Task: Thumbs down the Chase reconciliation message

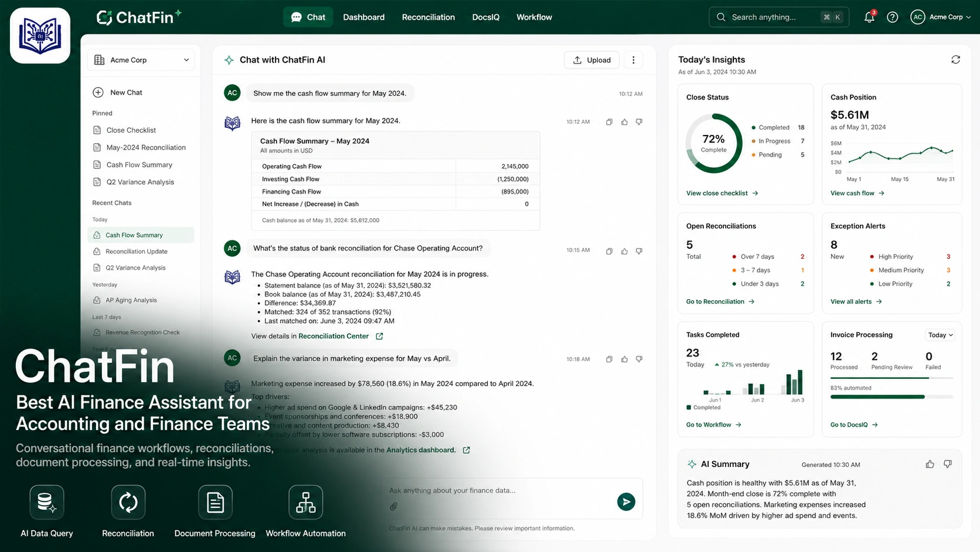Action: (639, 251)
